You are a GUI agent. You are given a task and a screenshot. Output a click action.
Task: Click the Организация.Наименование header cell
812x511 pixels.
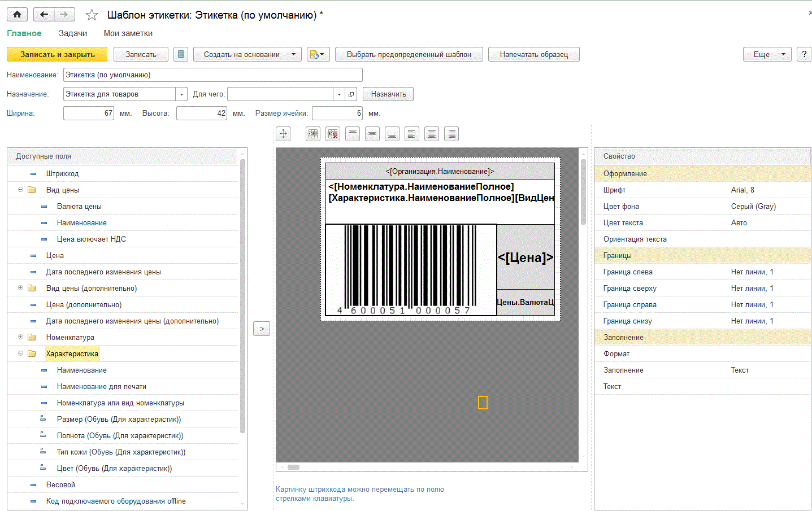440,171
